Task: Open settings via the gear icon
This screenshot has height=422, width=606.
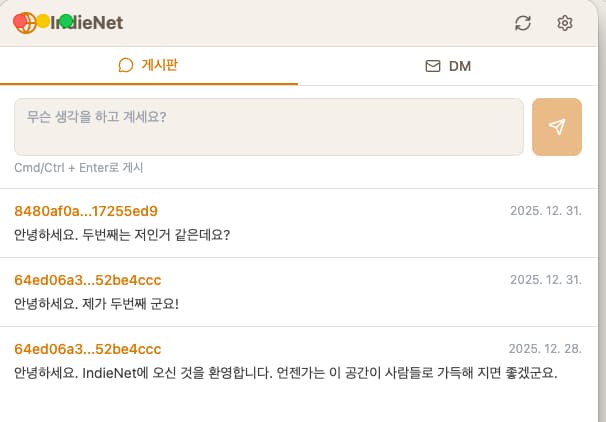Action: point(565,23)
